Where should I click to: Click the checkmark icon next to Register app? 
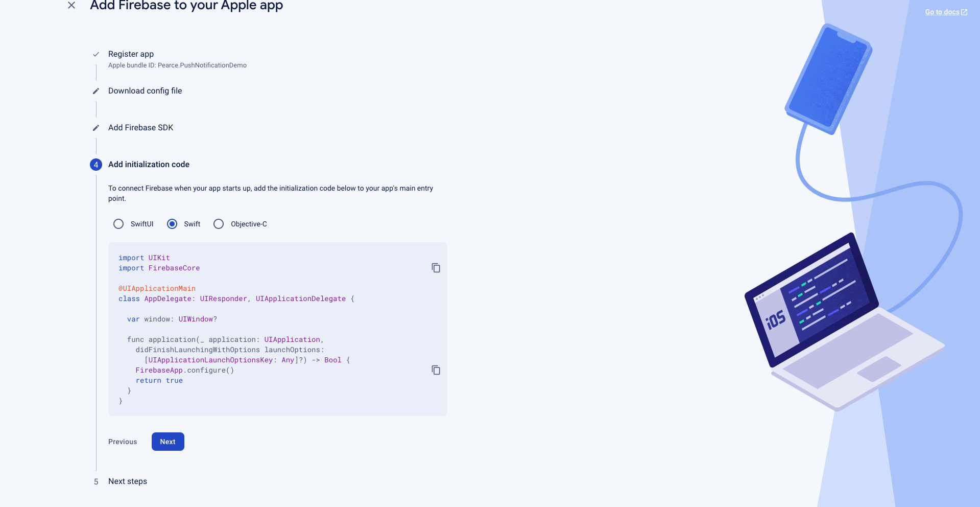pyautogui.click(x=95, y=54)
